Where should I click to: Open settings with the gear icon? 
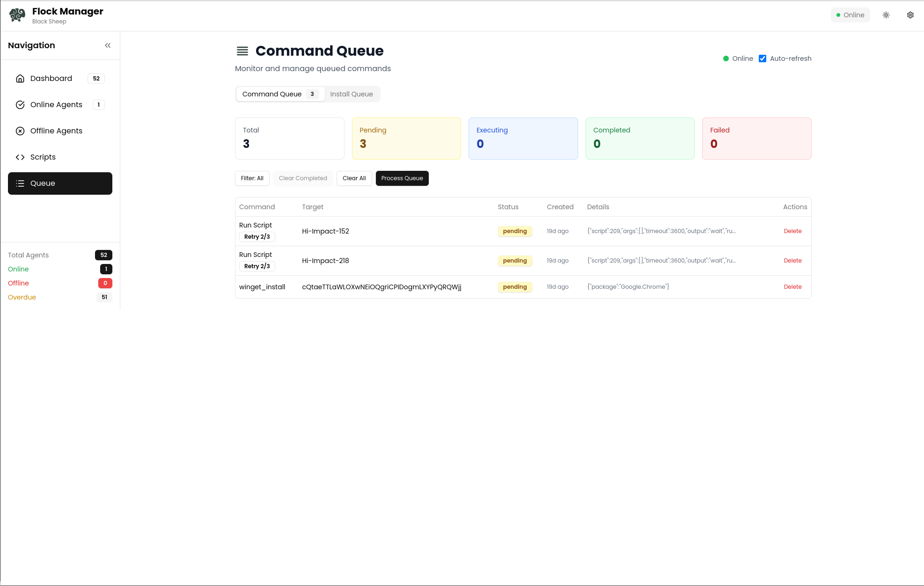pos(910,15)
